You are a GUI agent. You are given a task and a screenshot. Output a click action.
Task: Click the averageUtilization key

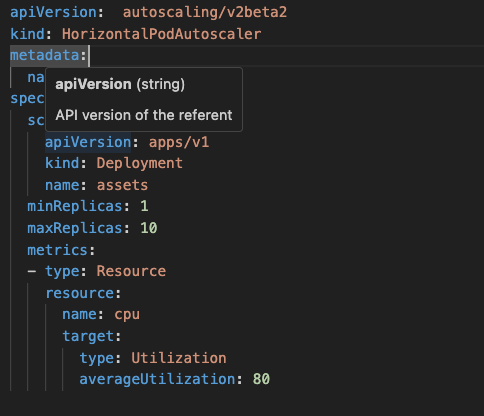coord(157,380)
